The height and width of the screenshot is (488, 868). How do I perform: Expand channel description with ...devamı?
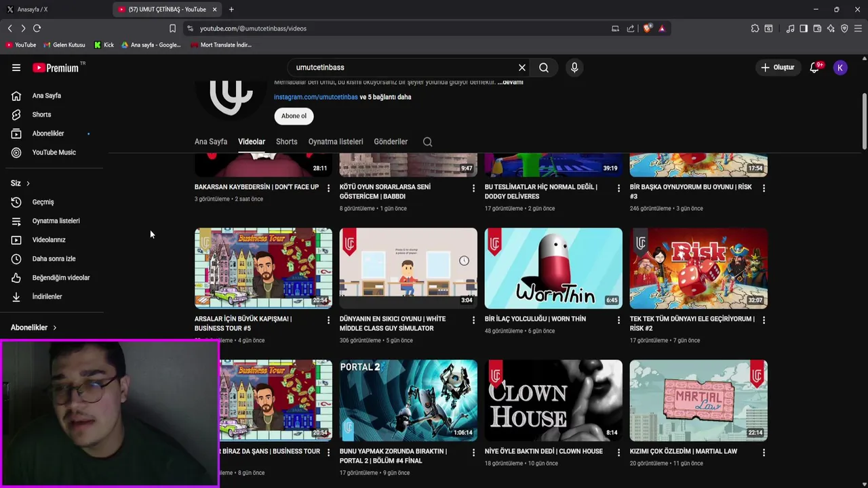pyautogui.click(x=510, y=82)
